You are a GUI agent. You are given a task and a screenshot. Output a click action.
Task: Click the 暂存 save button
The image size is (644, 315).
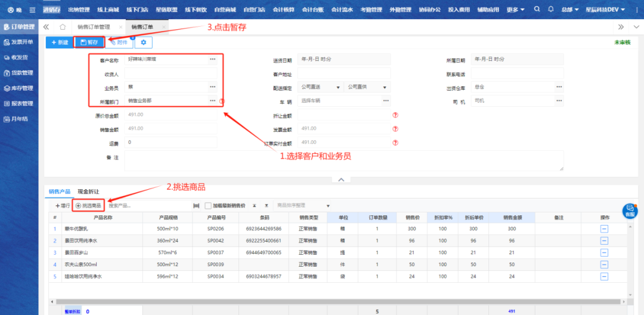click(x=89, y=42)
